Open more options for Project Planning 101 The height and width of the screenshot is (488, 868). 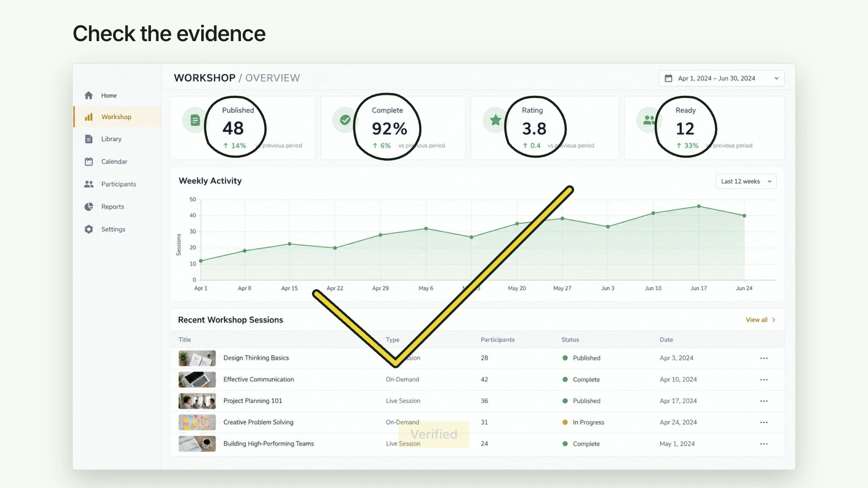pos(764,401)
